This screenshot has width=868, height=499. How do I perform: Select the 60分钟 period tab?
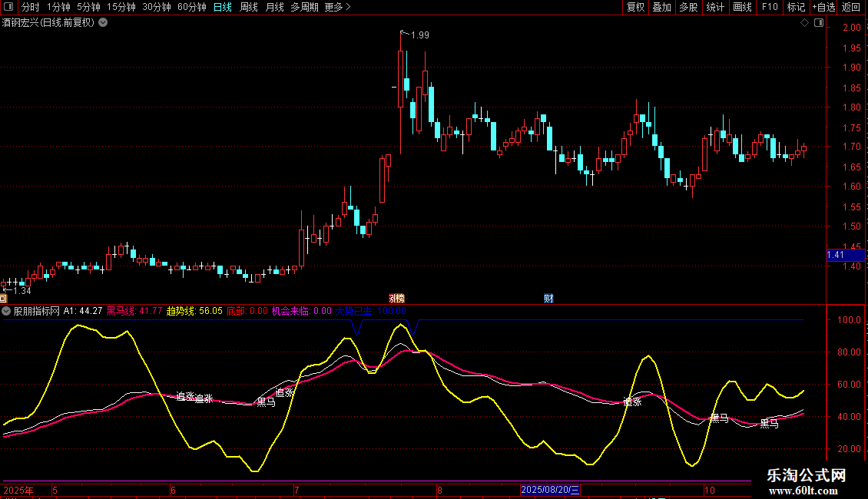[191, 8]
